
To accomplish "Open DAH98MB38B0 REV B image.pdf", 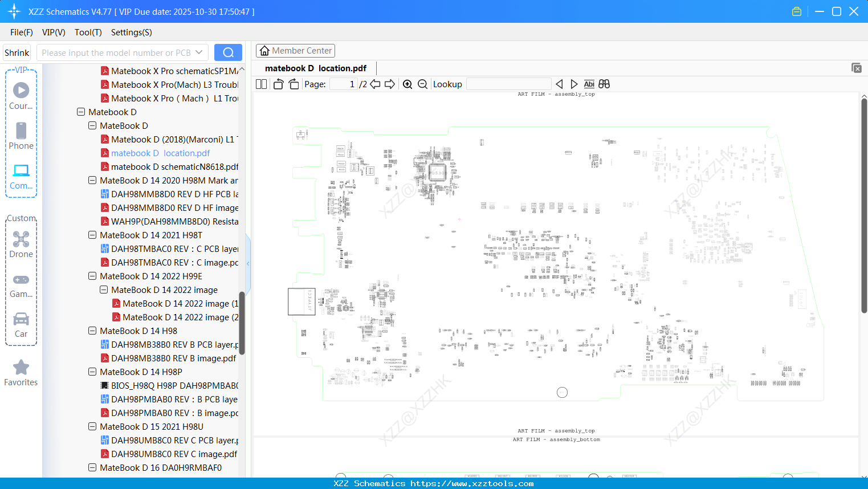I will coord(169,358).
